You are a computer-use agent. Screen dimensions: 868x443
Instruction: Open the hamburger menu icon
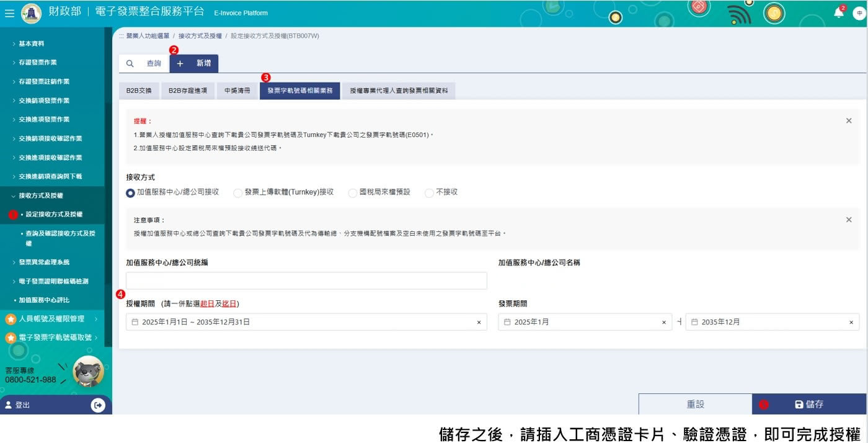tap(9, 13)
